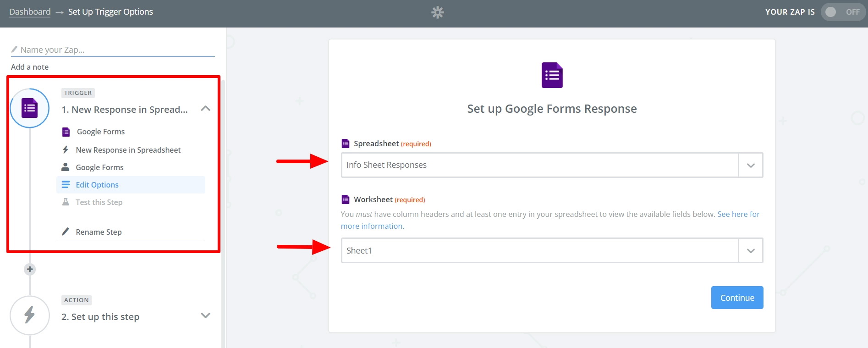Go to Dashboard breadcrumb link
Viewport: 868px width, 348px height.
point(30,12)
